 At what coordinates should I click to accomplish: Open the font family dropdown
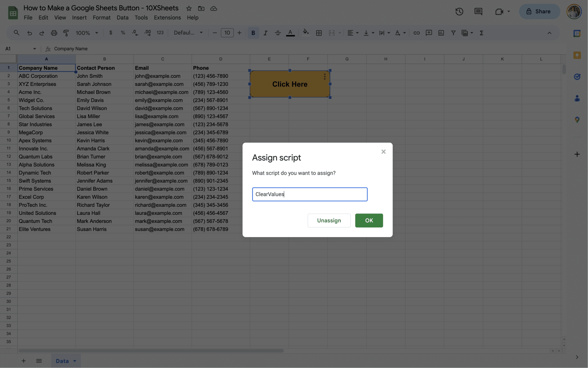pyautogui.click(x=188, y=33)
